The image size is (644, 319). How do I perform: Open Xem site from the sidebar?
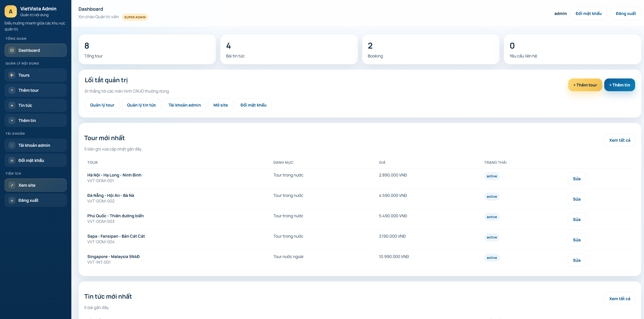click(36, 185)
